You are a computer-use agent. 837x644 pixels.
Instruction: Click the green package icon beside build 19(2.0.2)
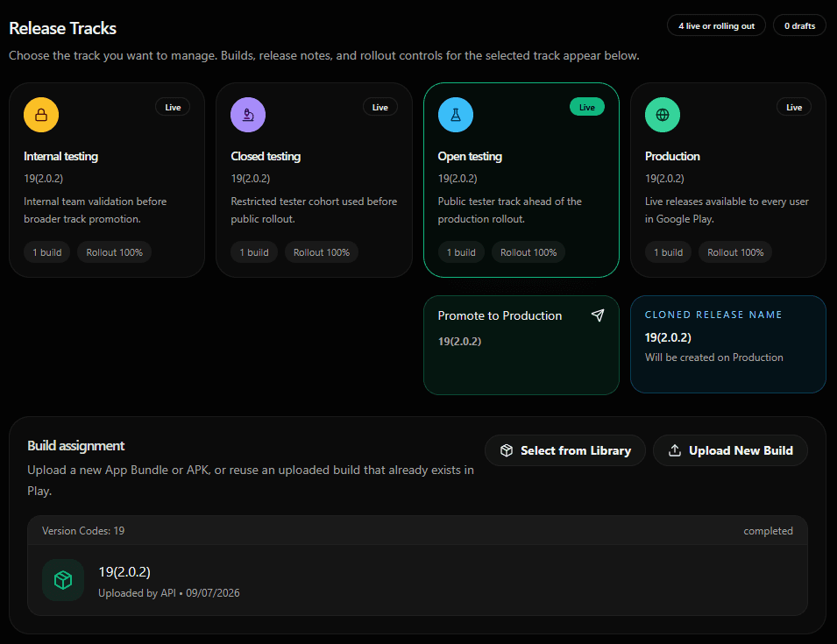pos(63,580)
